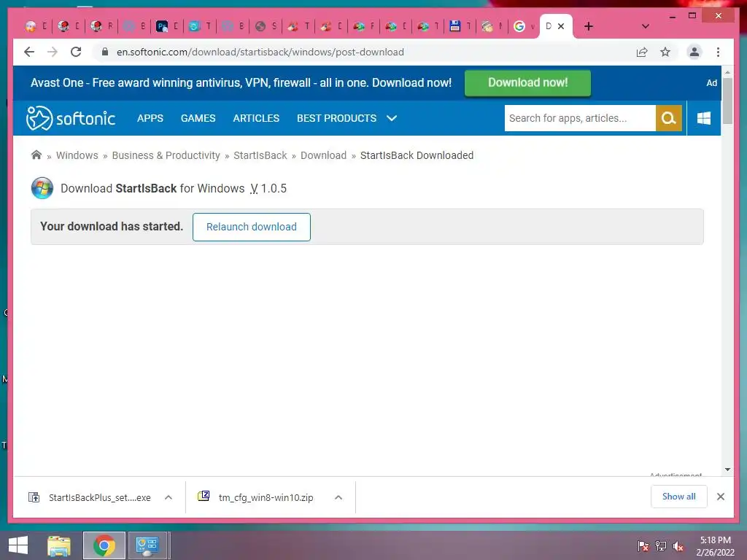Click the network tray icon

pos(661,546)
